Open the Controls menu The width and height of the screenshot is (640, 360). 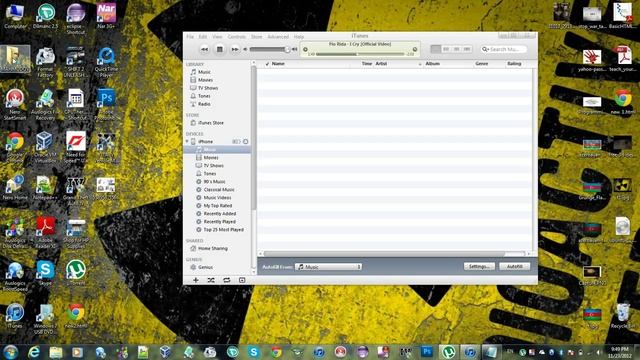[236, 37]
